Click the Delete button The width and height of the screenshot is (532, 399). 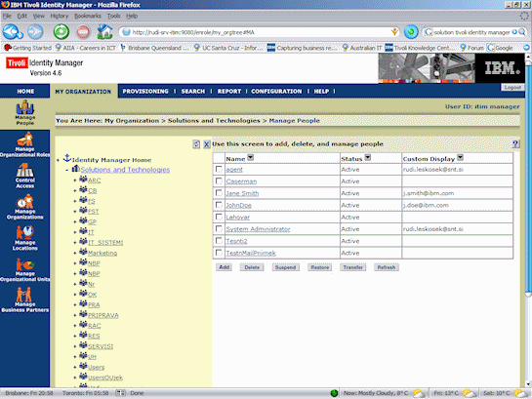tap(252, 267)
